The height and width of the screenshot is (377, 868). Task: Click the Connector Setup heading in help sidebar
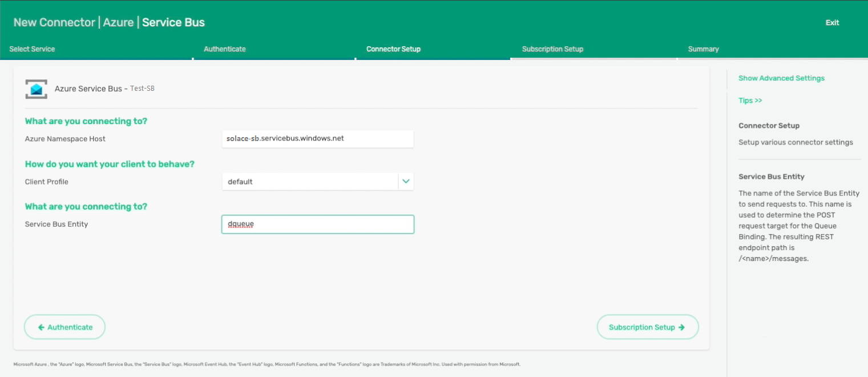(x=769, y=126)
